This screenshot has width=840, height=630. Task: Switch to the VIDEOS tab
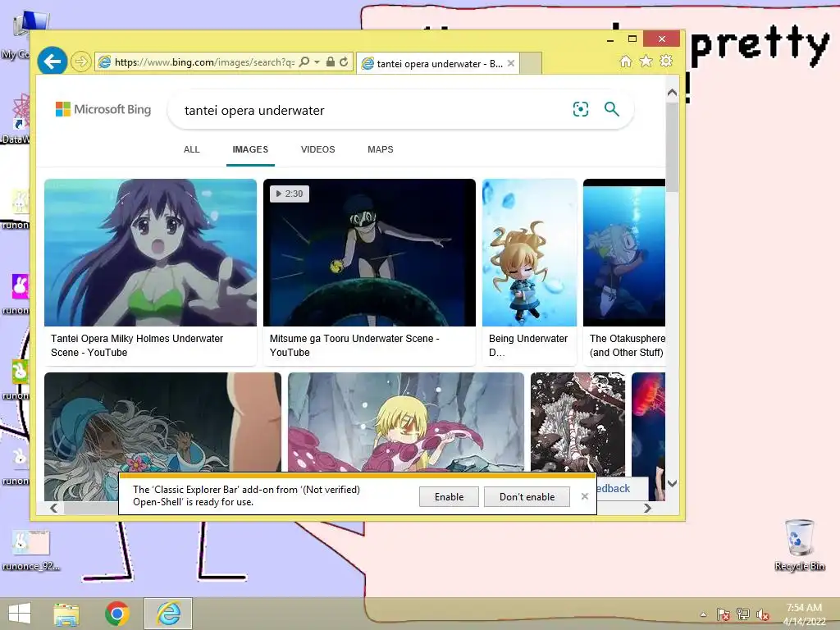[317, 149]
